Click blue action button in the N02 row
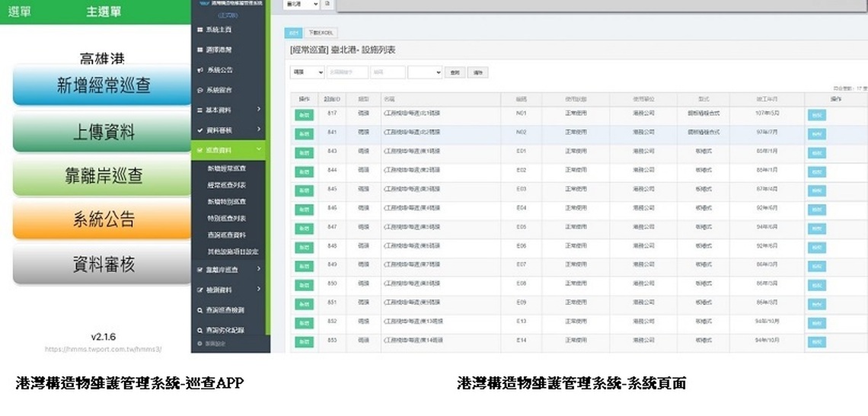This screenshot has width=868, height=416. [x=817, y=134]
